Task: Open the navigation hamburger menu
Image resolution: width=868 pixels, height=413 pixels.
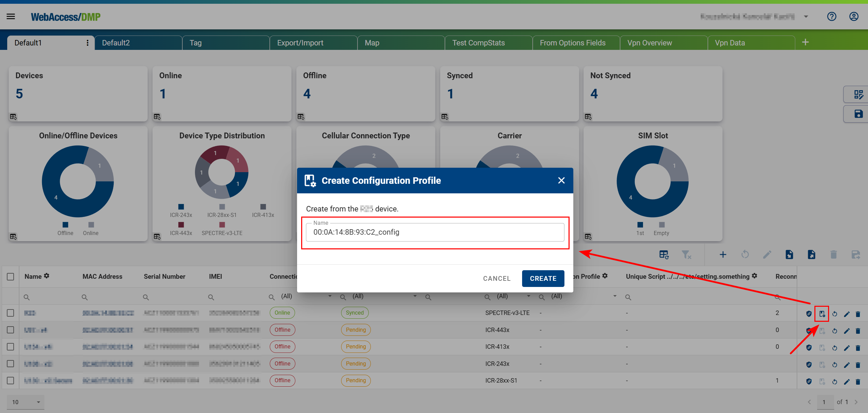Action: click(11, 16)
